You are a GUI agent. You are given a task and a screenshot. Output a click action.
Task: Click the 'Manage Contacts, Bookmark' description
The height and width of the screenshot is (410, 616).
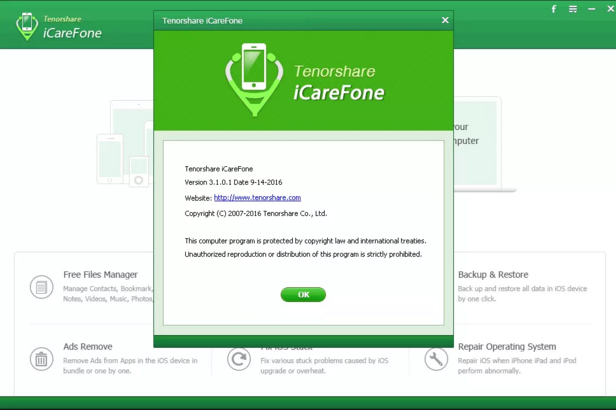(x=108, y=293)
